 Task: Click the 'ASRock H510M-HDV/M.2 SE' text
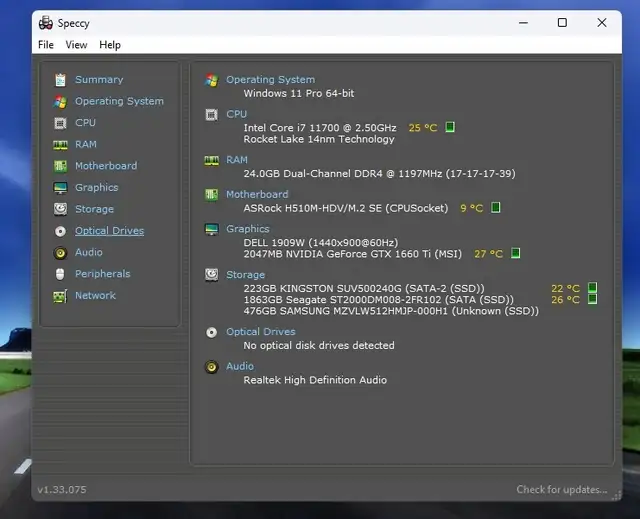[x=345, y=208]
